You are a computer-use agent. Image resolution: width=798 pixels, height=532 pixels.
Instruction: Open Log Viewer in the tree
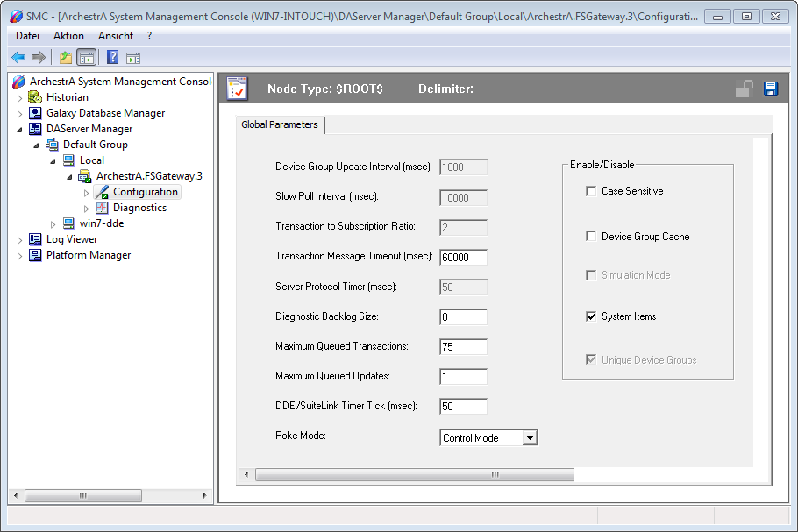[x=71, y=239]
